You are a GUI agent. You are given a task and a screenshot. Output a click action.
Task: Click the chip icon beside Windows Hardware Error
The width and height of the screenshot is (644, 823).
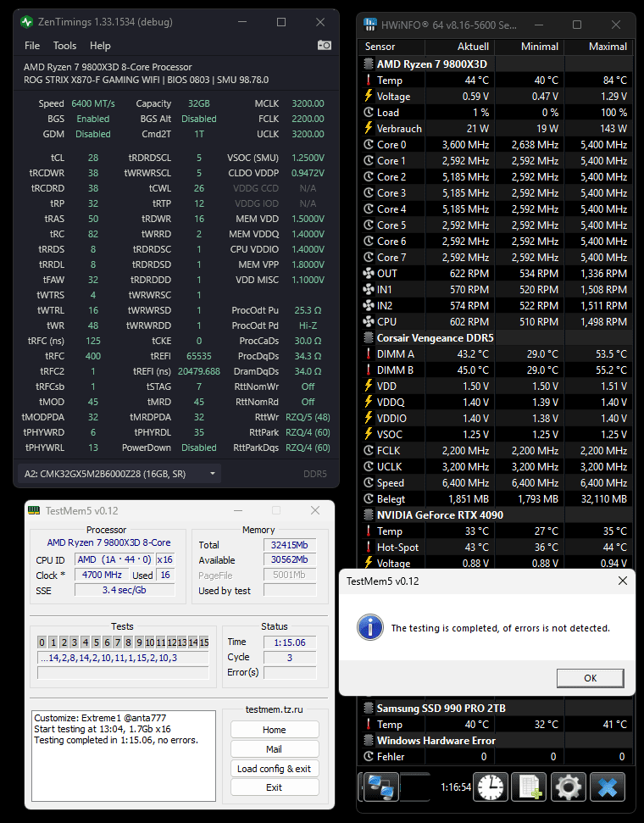point(369,741)
